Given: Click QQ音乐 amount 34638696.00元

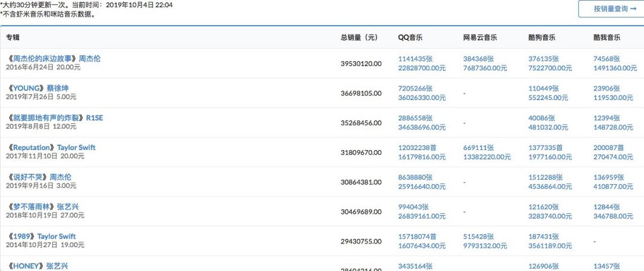Looking at the screenshot, I should (422, 127).
